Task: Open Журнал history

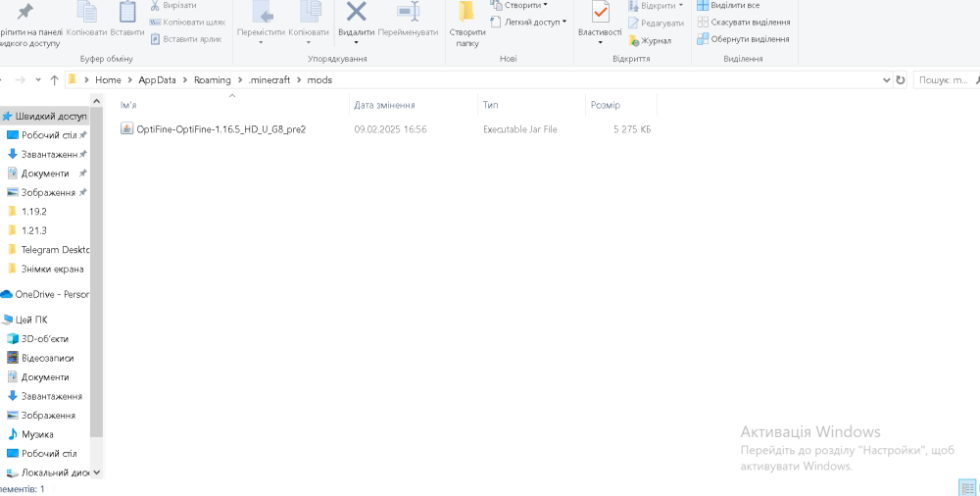Action: (x=650, y=40)
